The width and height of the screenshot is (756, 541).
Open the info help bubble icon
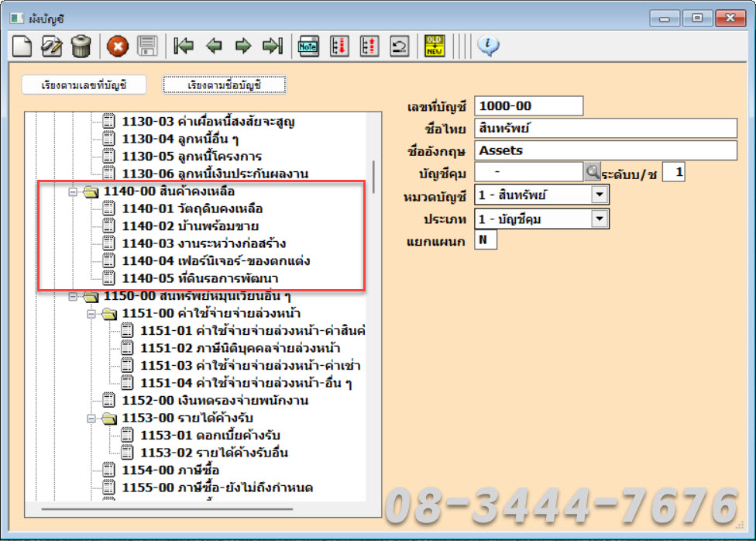pyautogui.click(x=488, y=47)
